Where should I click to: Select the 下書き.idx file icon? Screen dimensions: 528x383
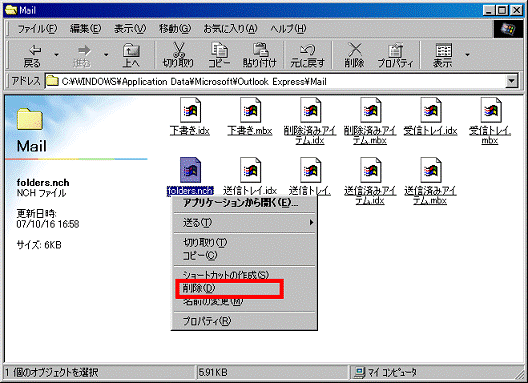[x=190, y=110]
